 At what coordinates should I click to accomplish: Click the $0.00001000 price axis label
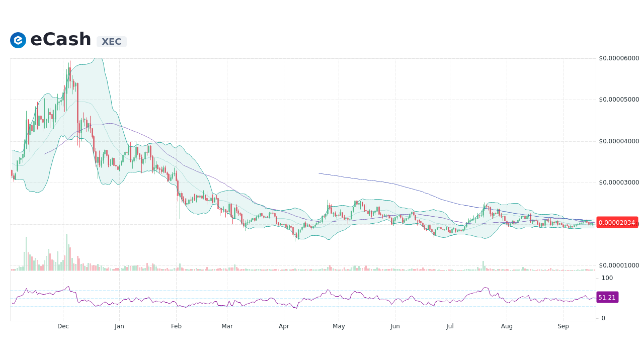(x=618, y=265)
